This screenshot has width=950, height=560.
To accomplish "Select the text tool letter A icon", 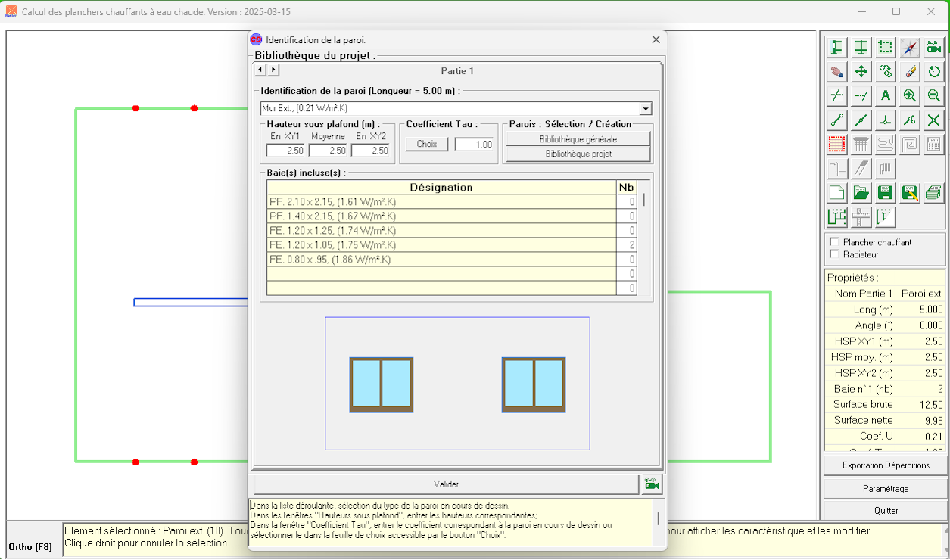I will 886,95.
